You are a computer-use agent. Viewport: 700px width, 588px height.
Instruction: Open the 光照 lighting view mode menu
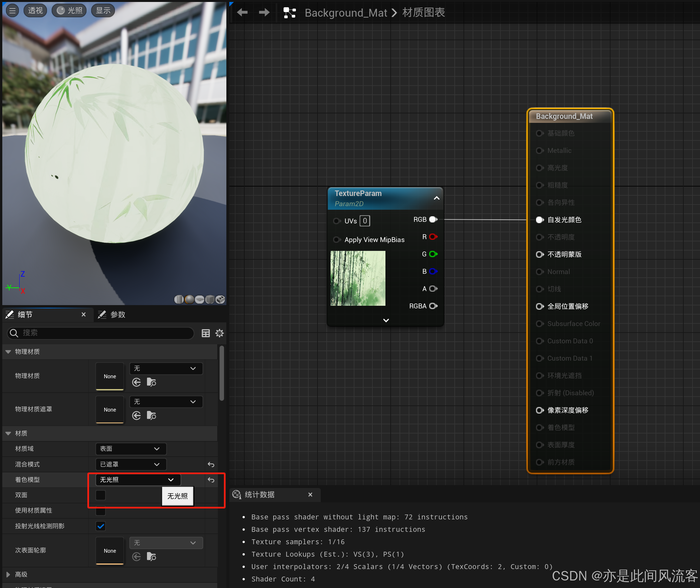[x=69, y=11]
